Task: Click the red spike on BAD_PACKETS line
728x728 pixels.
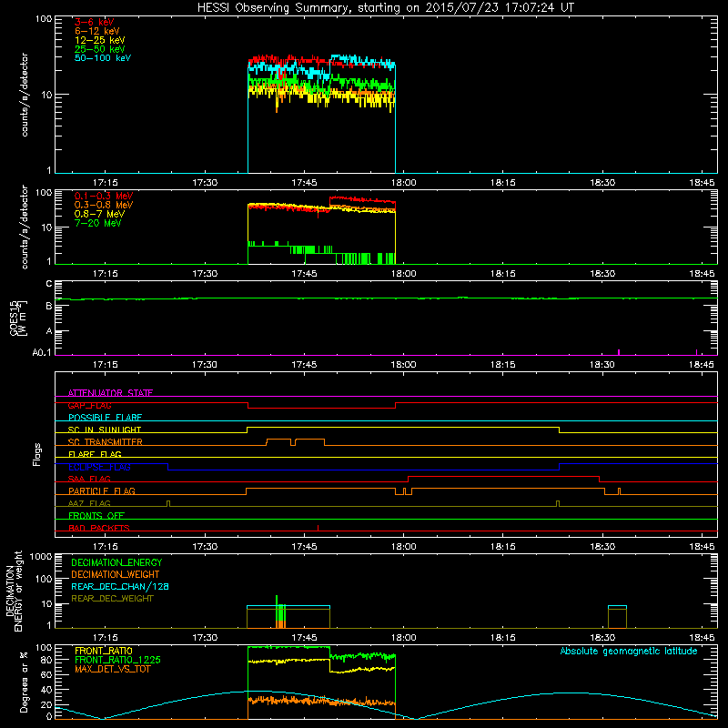Action: [318, 528]
